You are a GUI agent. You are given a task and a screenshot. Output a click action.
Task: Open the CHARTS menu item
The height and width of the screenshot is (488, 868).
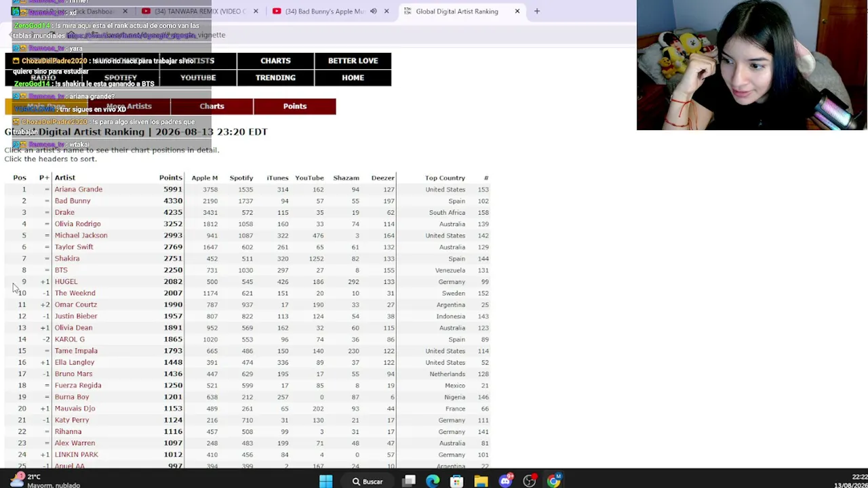click(x=275, y=60)
